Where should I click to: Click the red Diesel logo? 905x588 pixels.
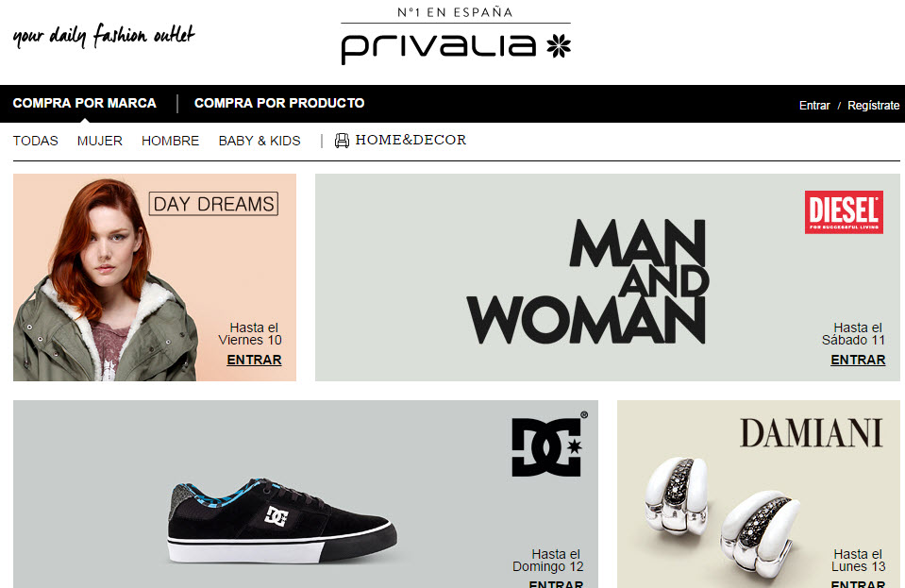click(844, 211)
